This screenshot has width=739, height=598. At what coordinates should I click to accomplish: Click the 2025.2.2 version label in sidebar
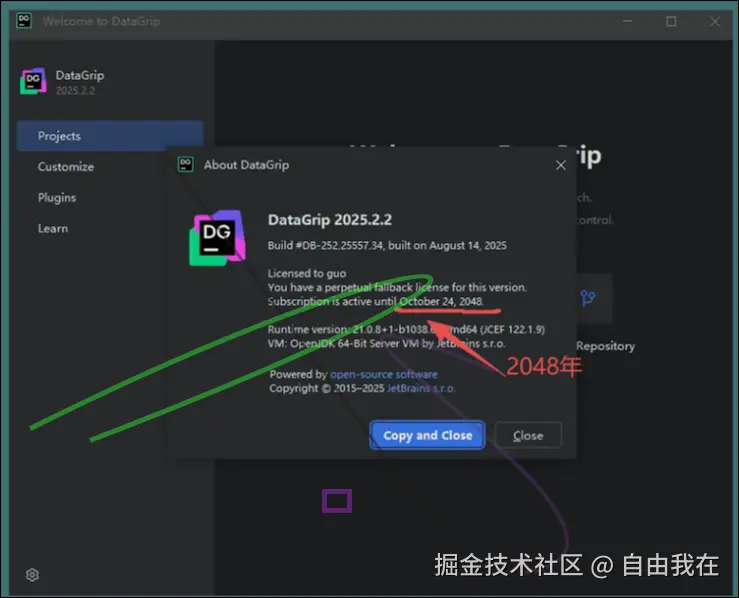[x=75, y=90]
